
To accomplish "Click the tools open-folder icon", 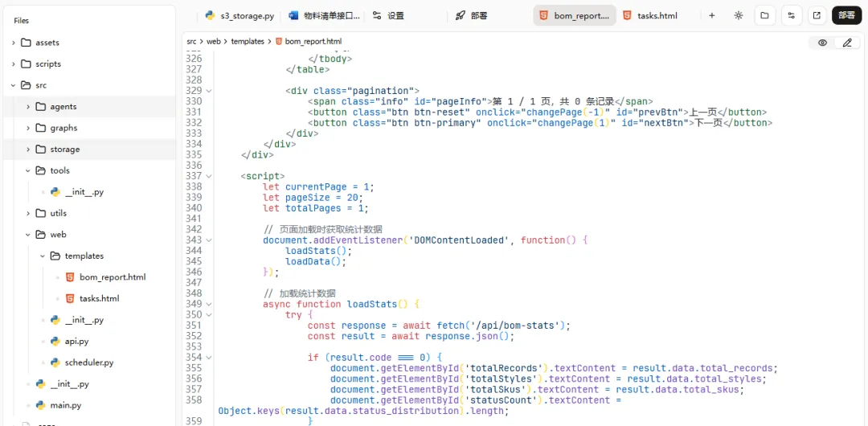I will tap(40, 170).
